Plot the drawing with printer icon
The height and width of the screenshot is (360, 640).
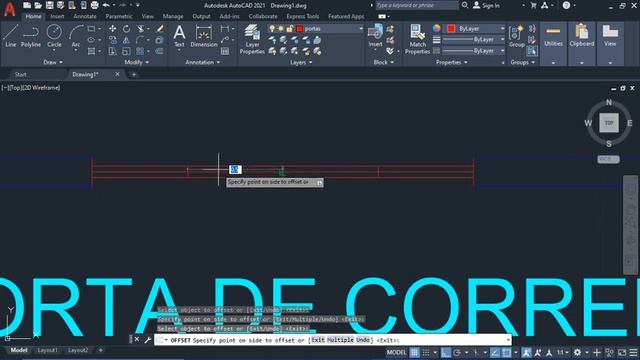coord(94,5)
